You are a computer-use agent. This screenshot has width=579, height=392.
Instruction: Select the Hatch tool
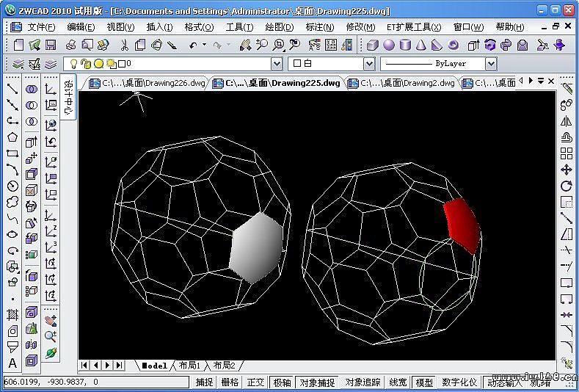click(x=12, y=314)
